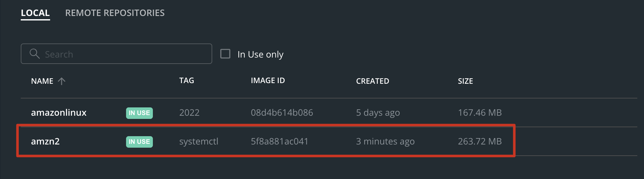Select the amazonlinux image row
The image size is (644, 179).
pos(329,113)
